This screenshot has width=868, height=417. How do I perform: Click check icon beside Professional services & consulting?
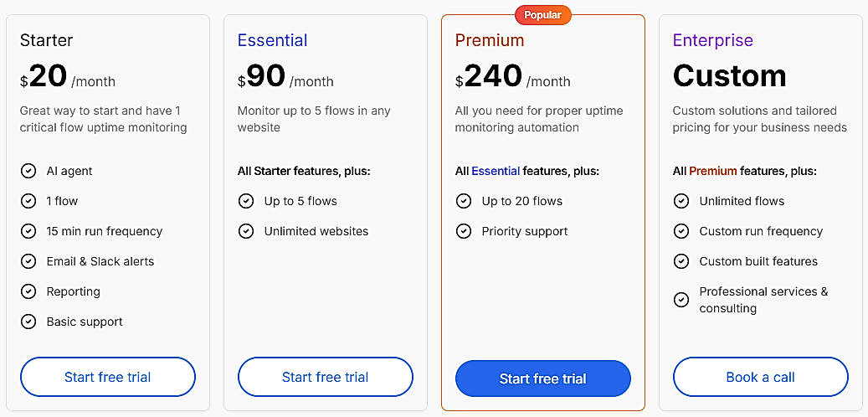(x=681, y=299)
